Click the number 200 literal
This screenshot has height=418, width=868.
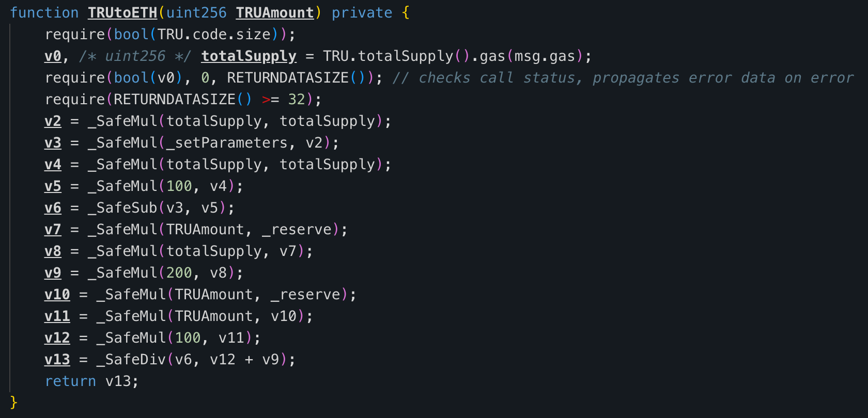179,272
